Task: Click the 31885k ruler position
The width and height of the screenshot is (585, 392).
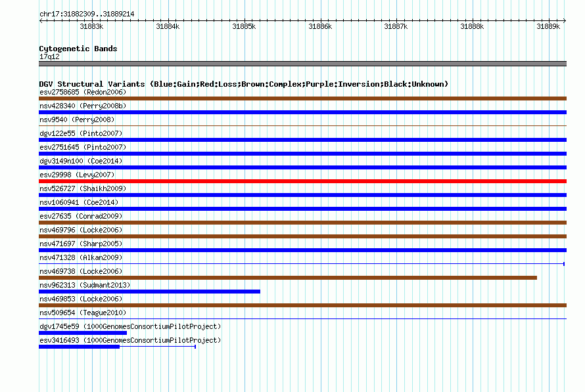Action: (x=244, y=26)
